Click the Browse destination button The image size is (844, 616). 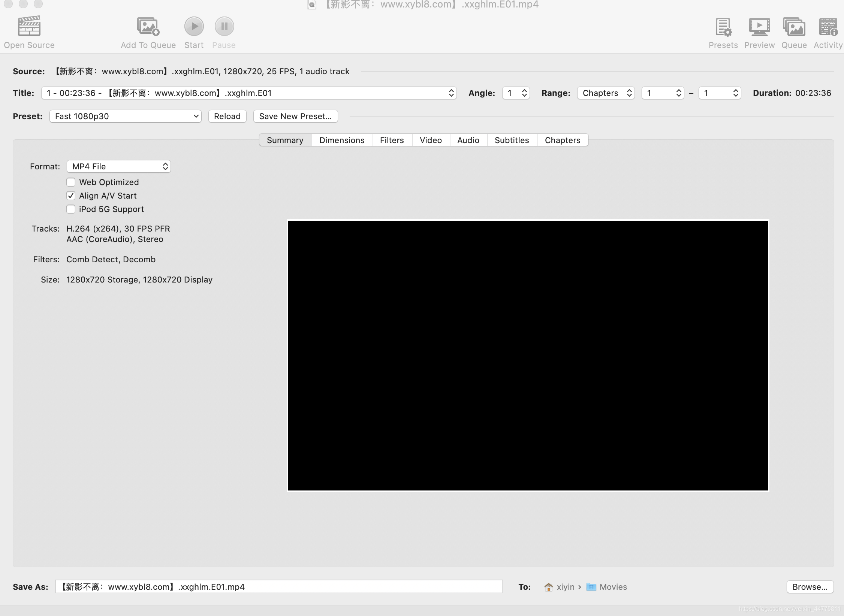[x=810, y=587]
